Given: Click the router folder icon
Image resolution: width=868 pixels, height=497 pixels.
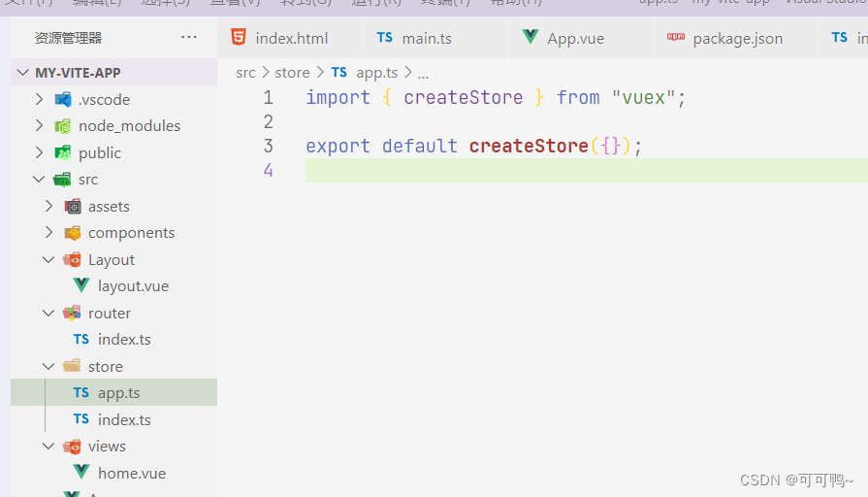Looking at the screenshot, I should 72,313.
